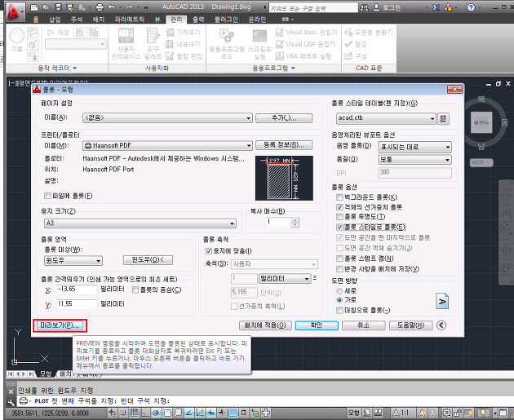514x420 pixels.
Task: Click the Load Application gear icon
Action: click(x=227, y=36)
